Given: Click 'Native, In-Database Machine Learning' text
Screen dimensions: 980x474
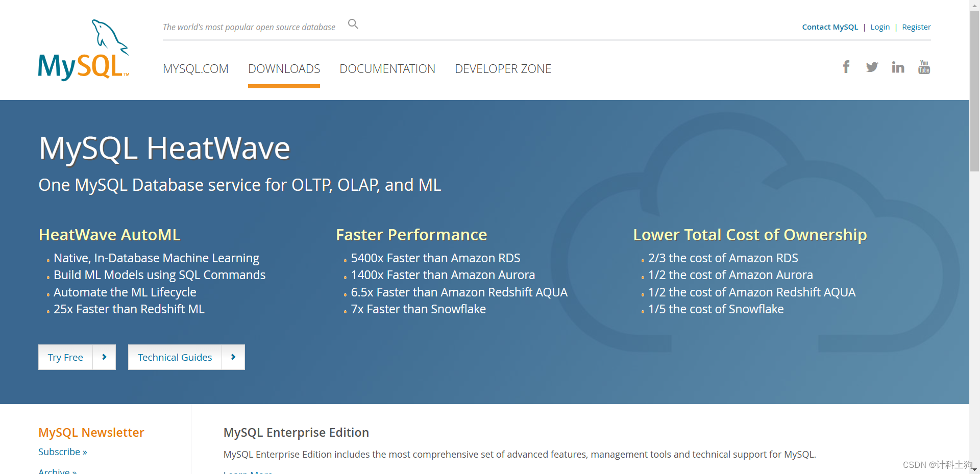Looking at the screenshot, I should [x=156, y=258].
